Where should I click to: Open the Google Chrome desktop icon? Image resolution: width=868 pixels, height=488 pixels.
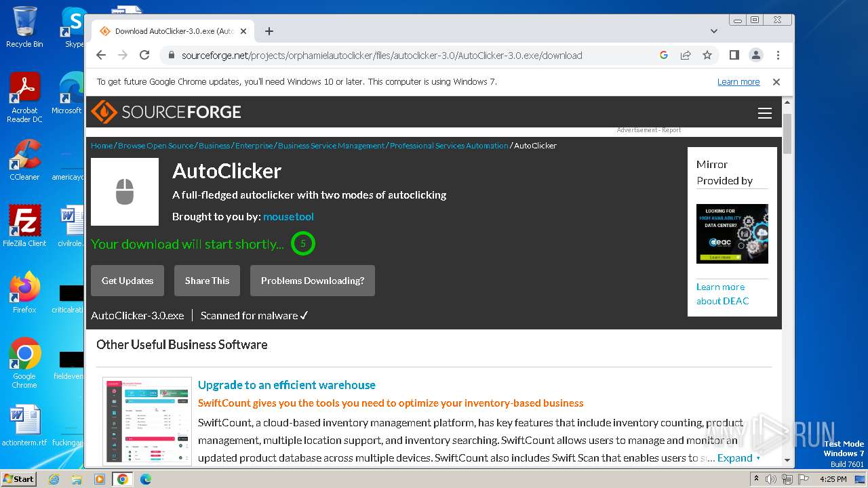tap(24, 363)
